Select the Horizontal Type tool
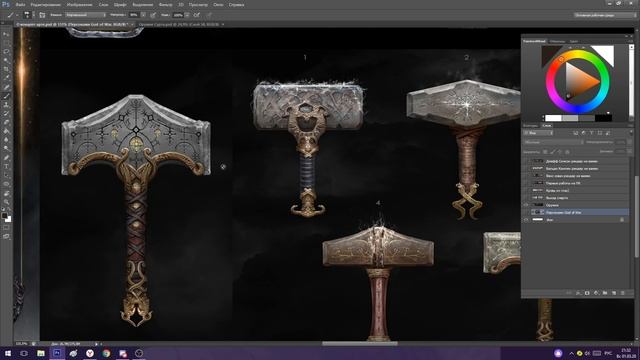 7,166
